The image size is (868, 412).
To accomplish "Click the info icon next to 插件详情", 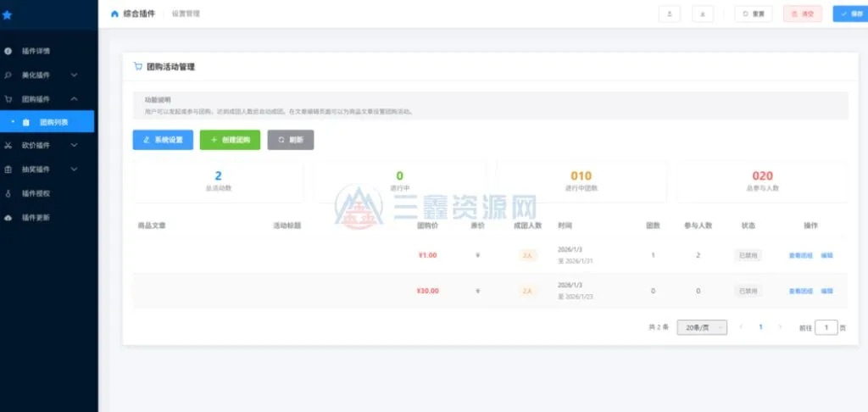I will pyautogui.click(x=8, y=52).
